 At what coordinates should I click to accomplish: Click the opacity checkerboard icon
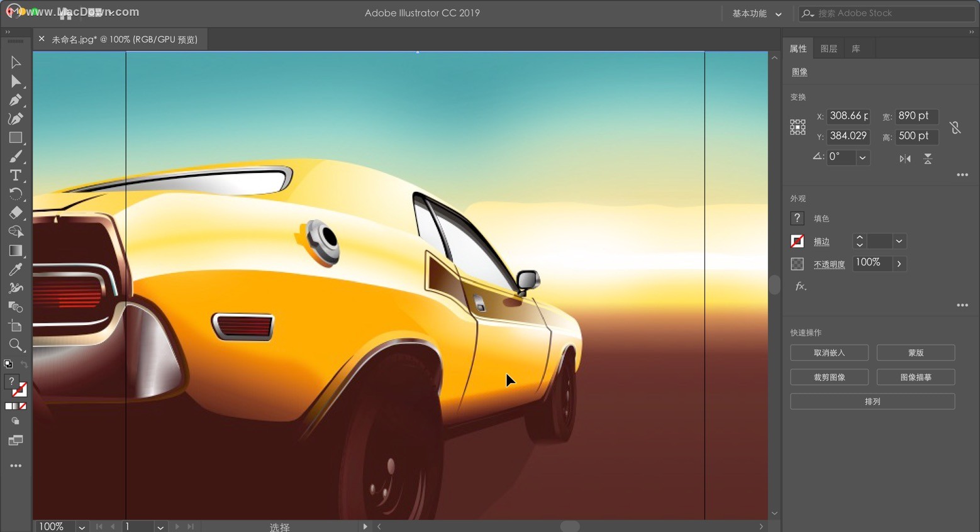[797, 263]
